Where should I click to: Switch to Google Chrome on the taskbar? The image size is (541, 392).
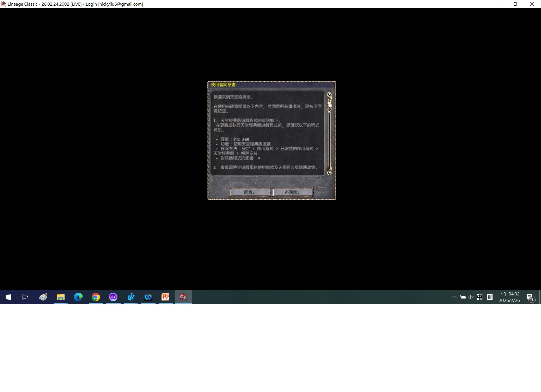[x=96, y=297]
